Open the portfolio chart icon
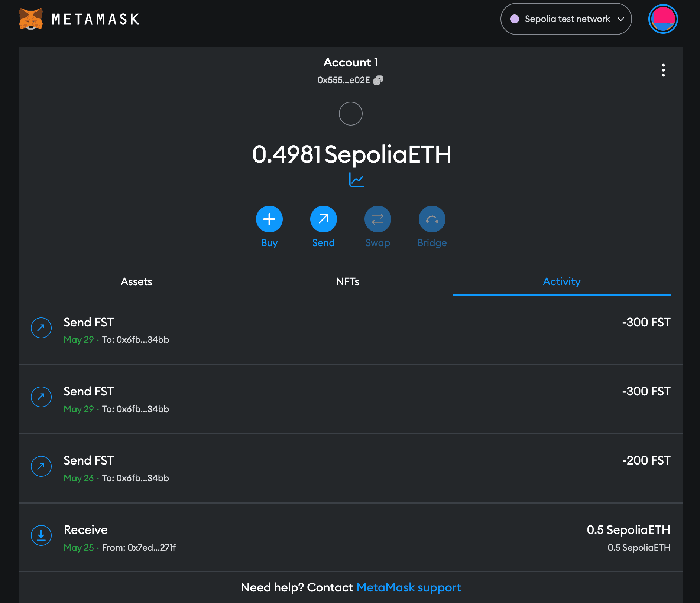This screenshot has width=700, height=603. [x=357, y=180]
